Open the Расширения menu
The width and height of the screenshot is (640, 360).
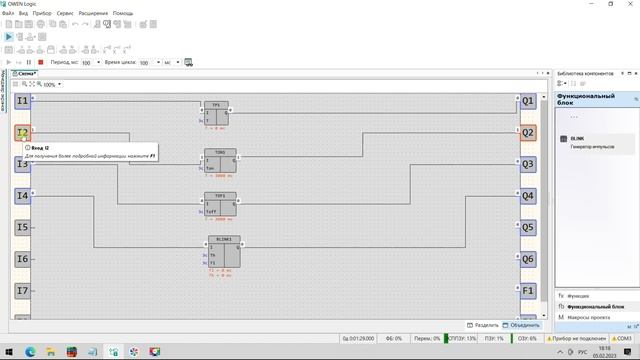pyautogui.click(x=93, y=13)
